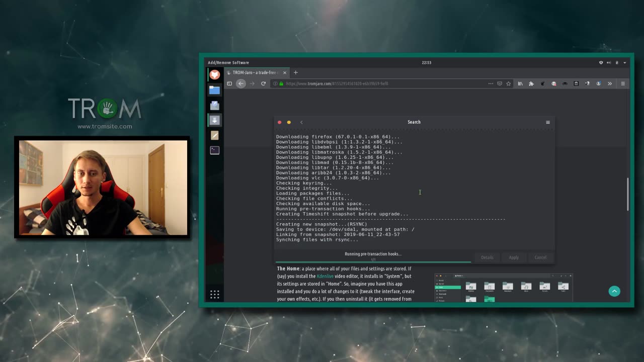Click the Search title of the dialog

pos(414,122)
